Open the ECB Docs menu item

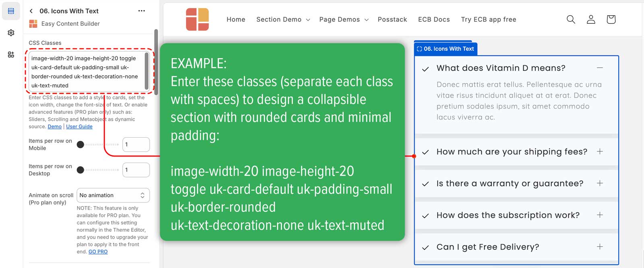[434, 19]
